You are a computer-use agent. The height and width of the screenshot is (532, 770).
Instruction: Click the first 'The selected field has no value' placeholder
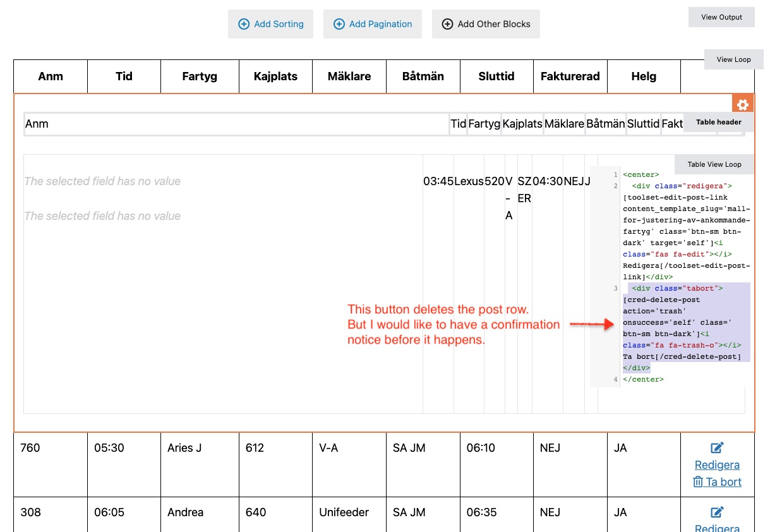coord(102,181)
